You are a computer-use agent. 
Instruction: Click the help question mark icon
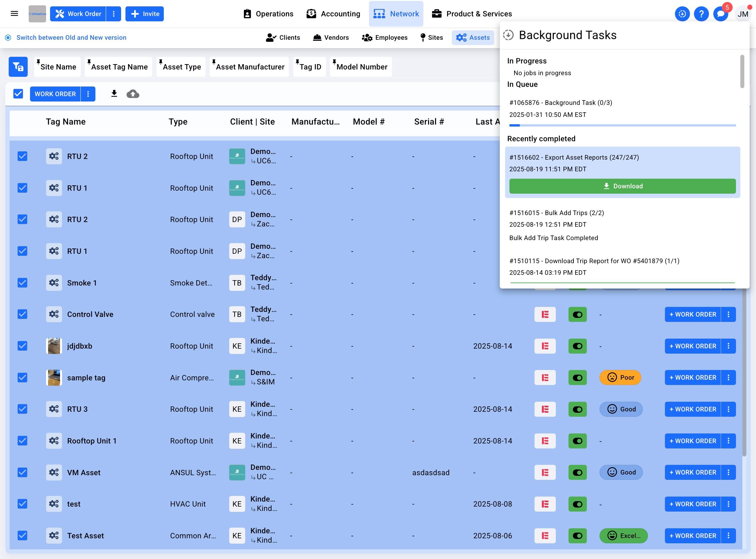(701, 14)
